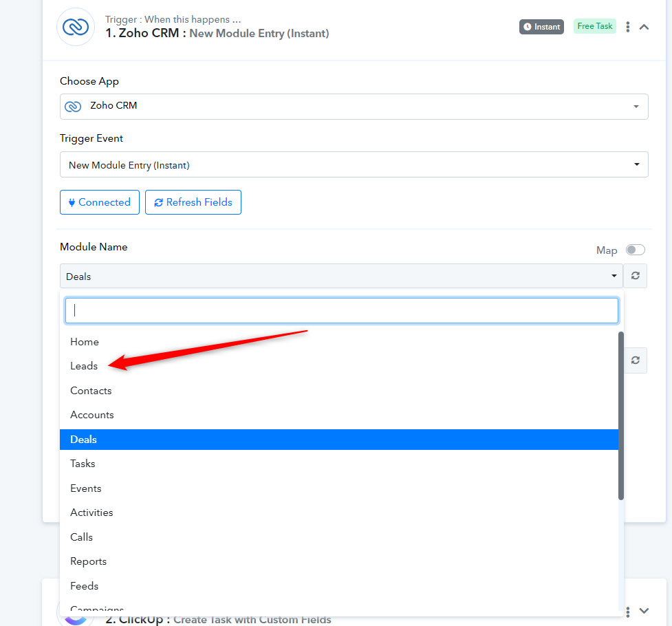
Task: Click the Connected button
Action: coord(100,202)
